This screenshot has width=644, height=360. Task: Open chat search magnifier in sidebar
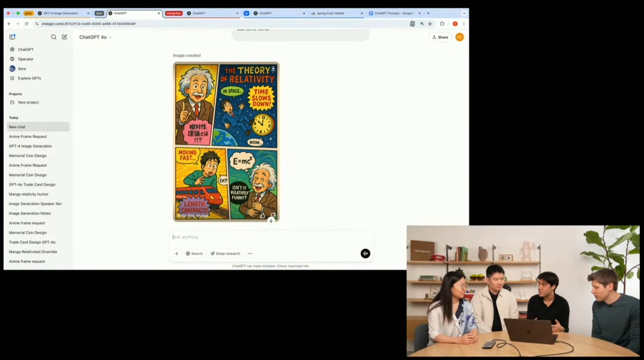[x=54, y=37]
